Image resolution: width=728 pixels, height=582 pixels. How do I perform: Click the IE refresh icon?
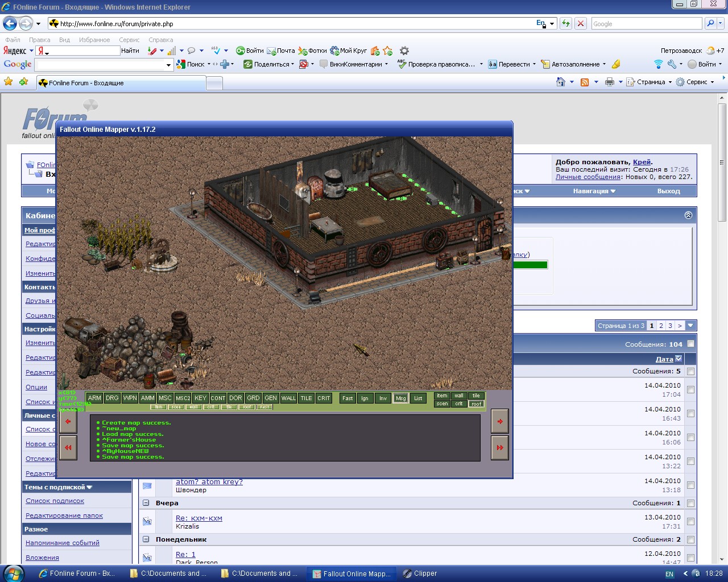coord(566,23)
